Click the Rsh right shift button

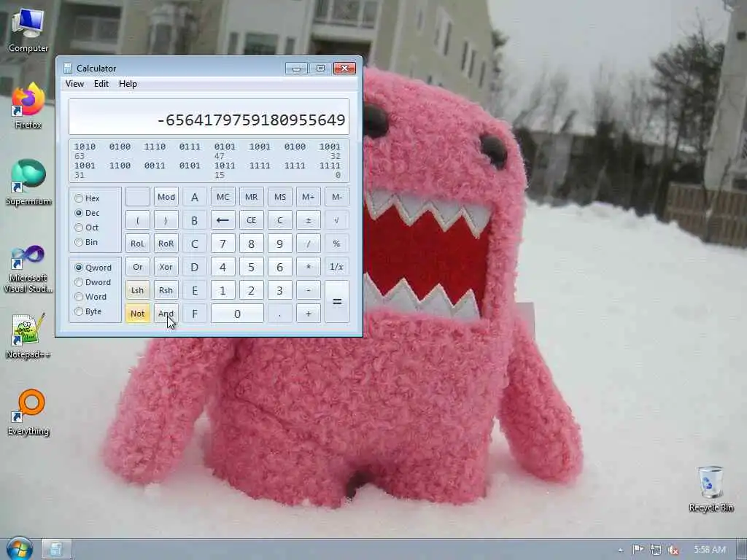(166, 290)
